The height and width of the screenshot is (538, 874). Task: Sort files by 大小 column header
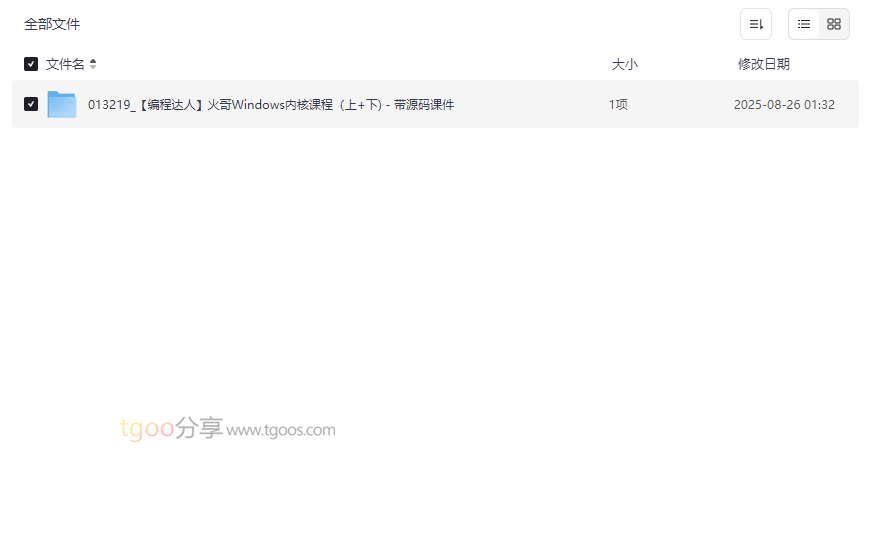tap(624, 64)
